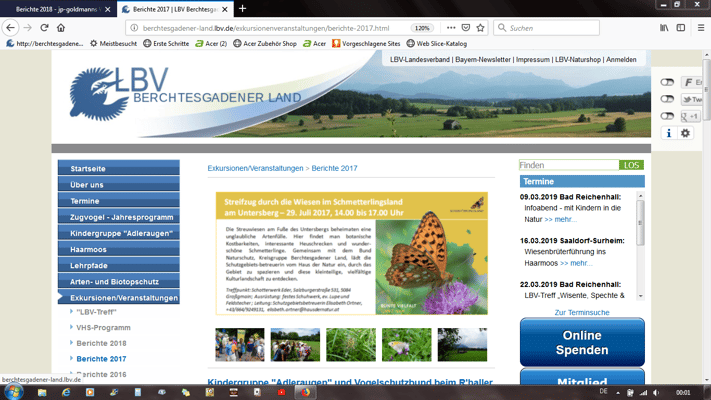
Task: Click the Google +1 button
Action: 690,116
